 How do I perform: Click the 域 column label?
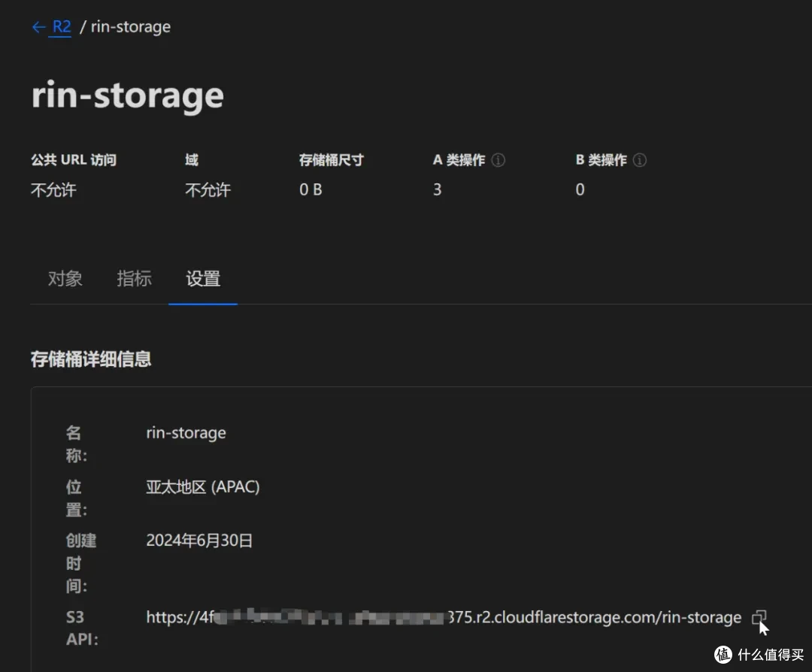click(192, 160)
